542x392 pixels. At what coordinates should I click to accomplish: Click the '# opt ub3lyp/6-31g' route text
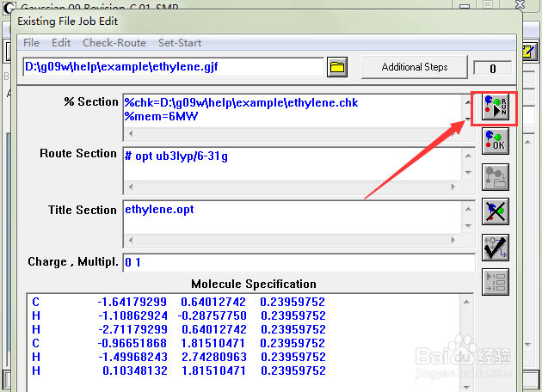point(176,156)
